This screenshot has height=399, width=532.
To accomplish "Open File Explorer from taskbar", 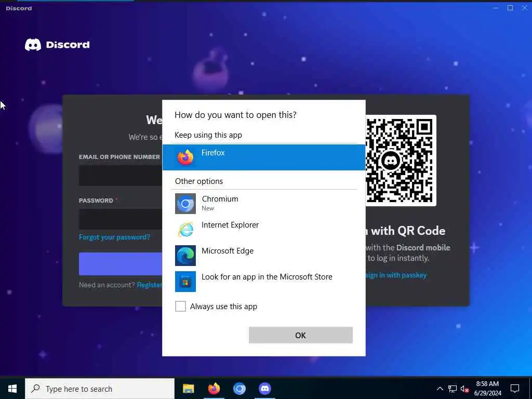I will coord(188,389).
